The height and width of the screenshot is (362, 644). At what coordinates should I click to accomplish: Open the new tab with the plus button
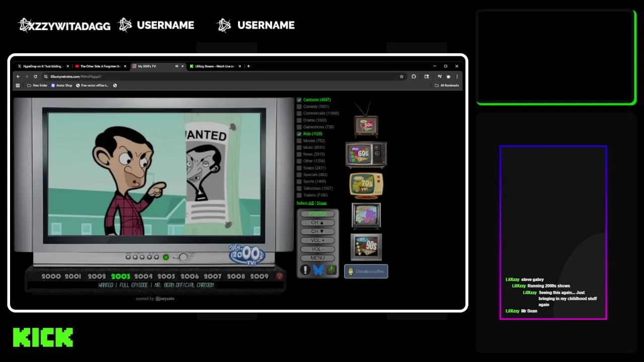(x=248, y=66)
